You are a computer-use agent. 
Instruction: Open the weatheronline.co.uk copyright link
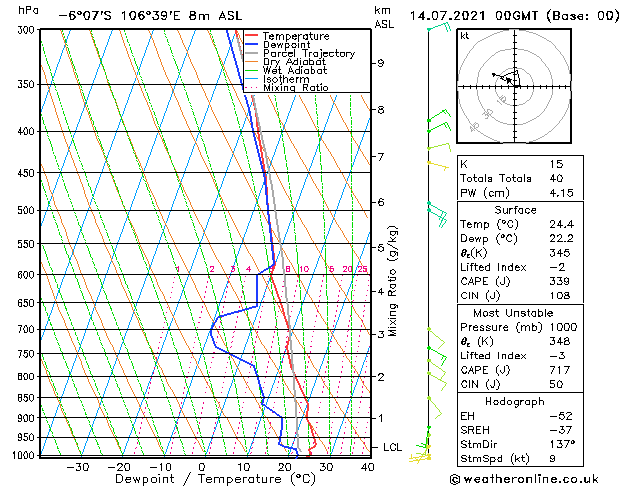click(x=524, y=479)
